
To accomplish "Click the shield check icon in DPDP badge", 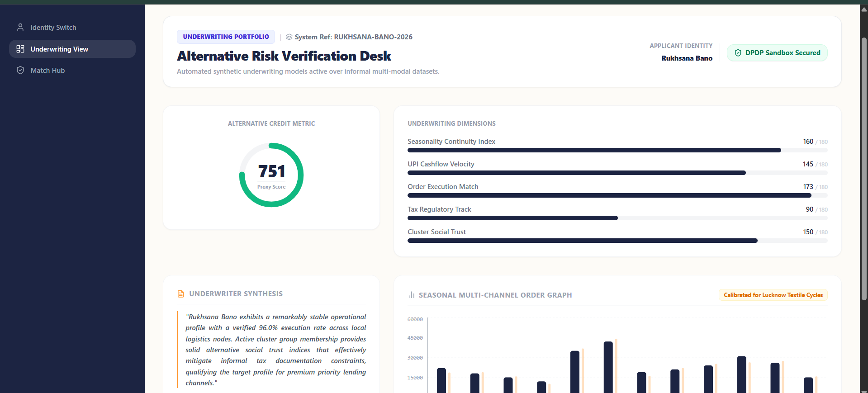I will [738, 53].
